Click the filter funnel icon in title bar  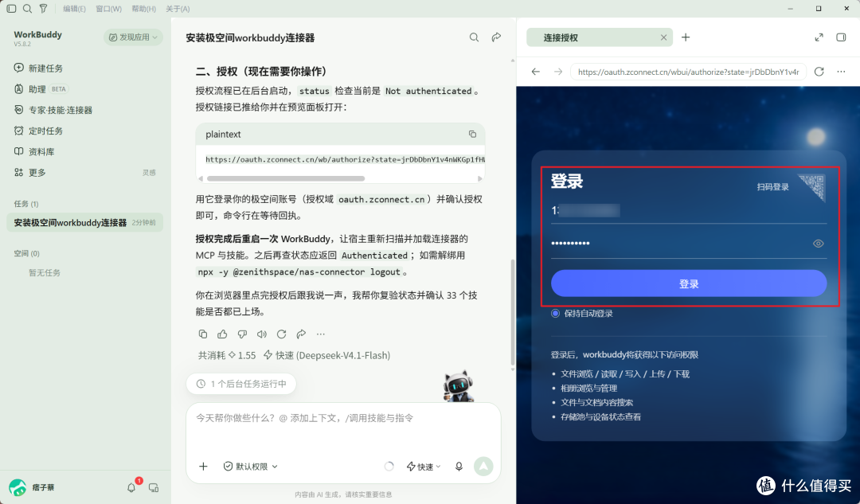pyautogui.click(x=43, y=9)
